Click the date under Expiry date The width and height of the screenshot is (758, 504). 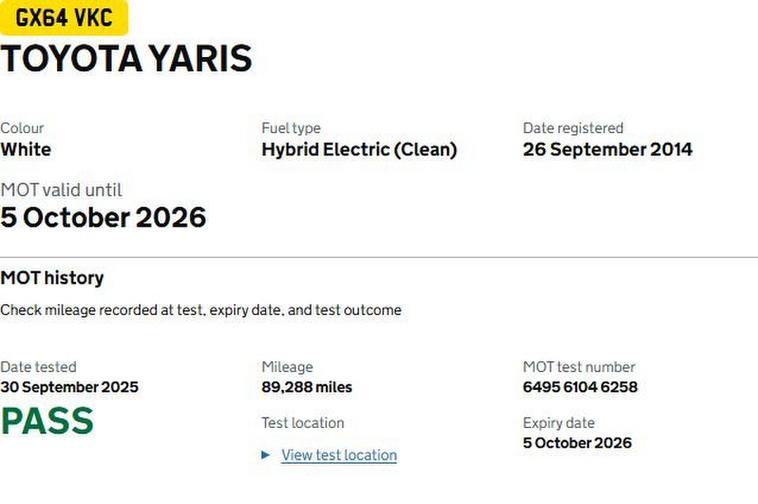point(577,443)
